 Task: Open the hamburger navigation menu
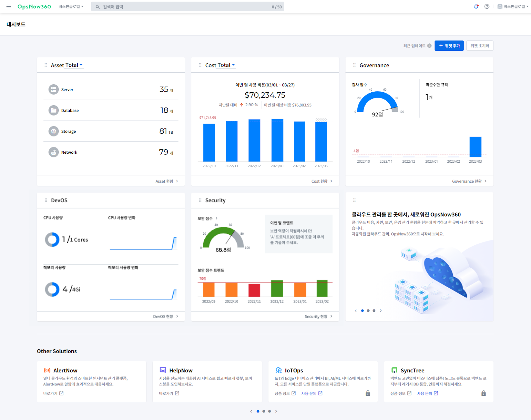(9, 7)
